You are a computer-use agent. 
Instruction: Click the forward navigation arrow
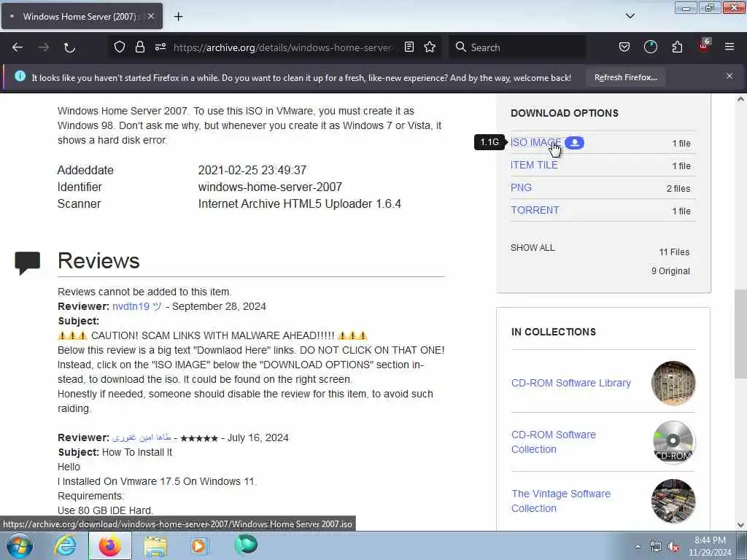pyautogui.click(x=44, y=47)
